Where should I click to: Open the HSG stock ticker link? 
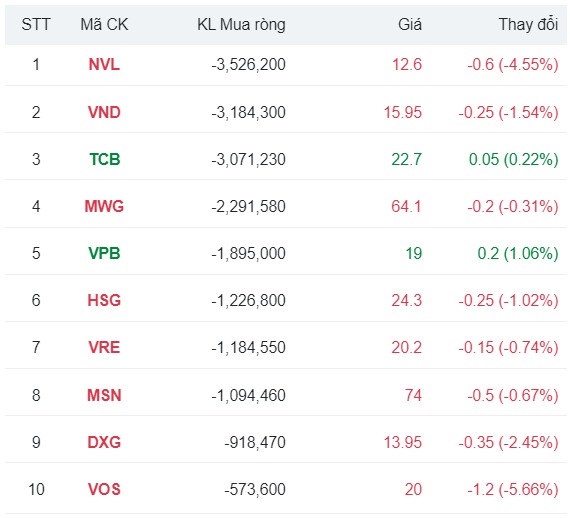(x=104, y=301)
